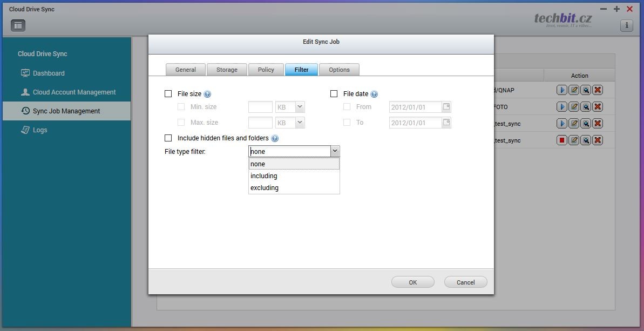Choose 'excluding' in the file type dropdown

tap(265, 188)
